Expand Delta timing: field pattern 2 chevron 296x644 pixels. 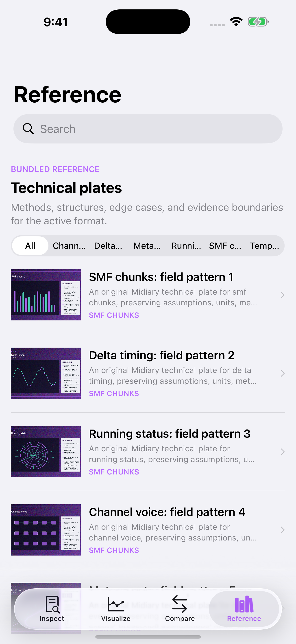(283, 373)
